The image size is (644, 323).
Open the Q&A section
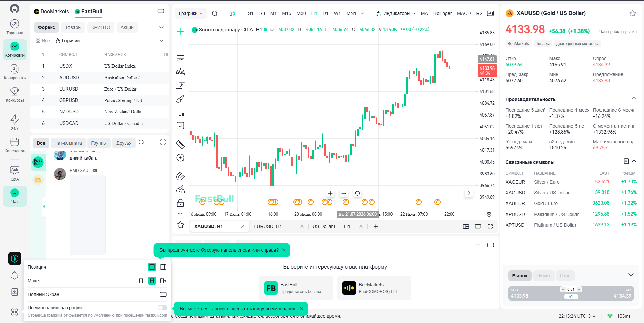point(15,174)
